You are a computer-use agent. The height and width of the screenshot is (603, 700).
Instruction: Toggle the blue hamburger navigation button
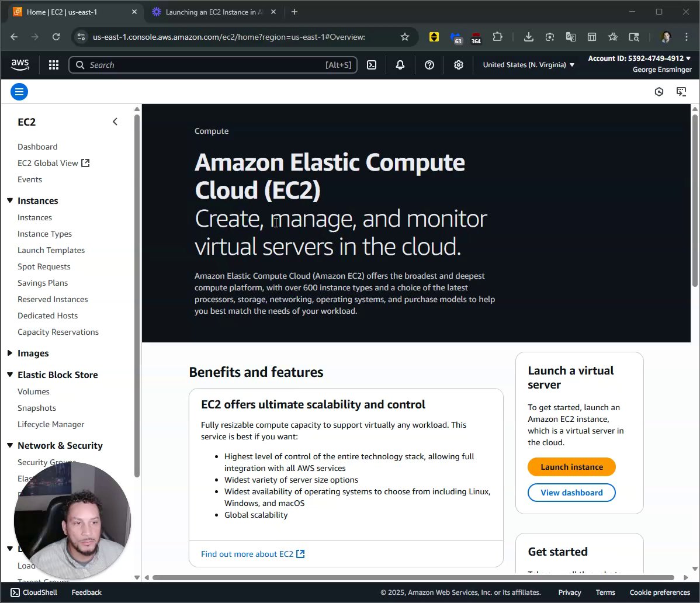tap(19, 92)
